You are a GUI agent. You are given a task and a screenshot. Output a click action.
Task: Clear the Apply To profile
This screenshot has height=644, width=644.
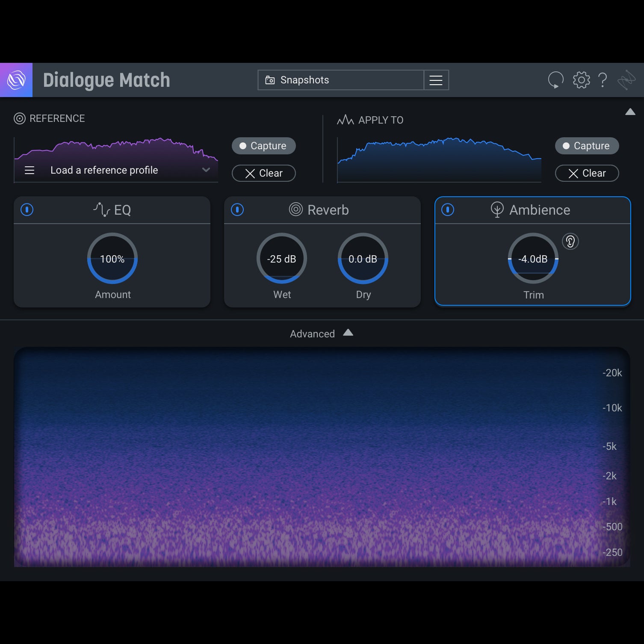[x=587, y=173]
